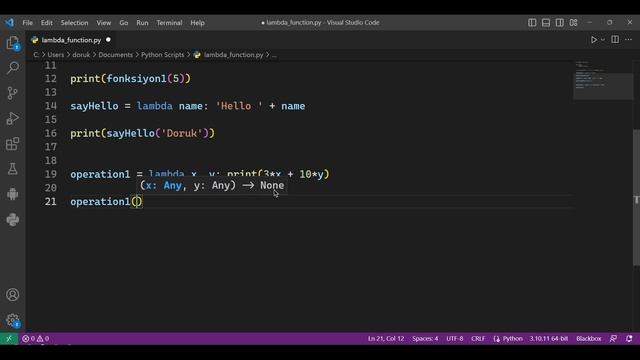Go to line via Ln 21, Col 12

coord(386,338)
